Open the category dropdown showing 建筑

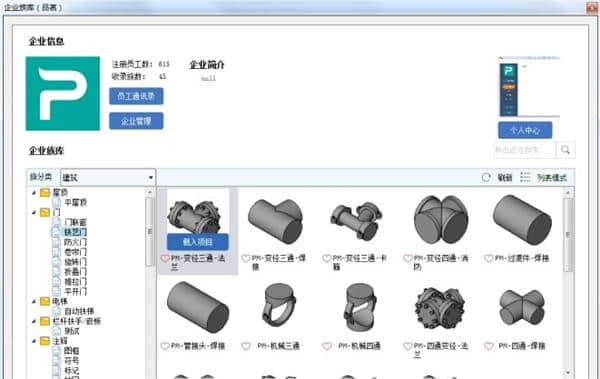(108, 178)
